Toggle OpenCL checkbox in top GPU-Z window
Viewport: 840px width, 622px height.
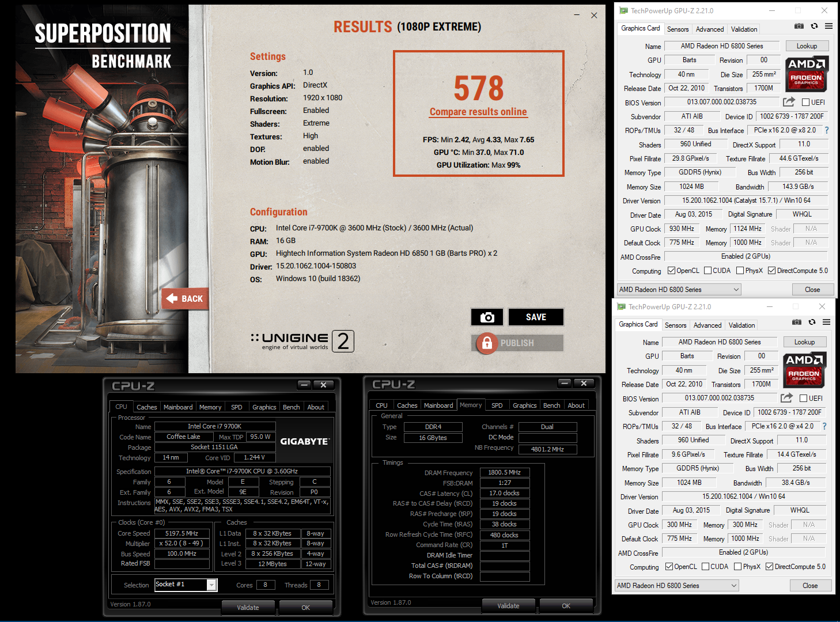tap(671, 271)
